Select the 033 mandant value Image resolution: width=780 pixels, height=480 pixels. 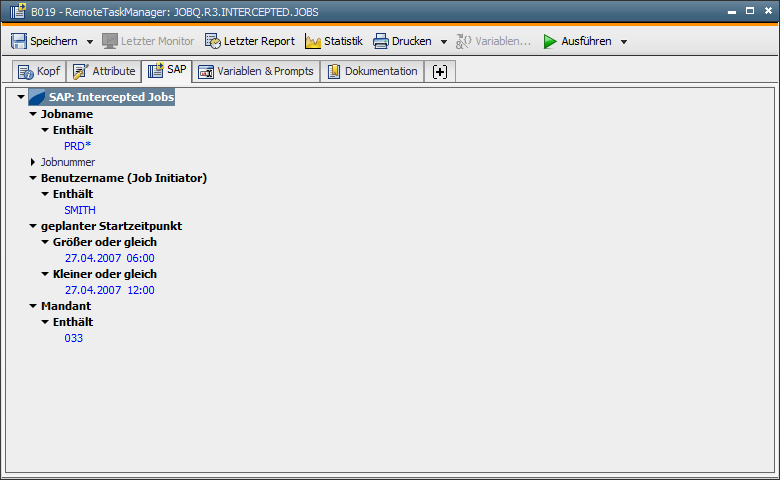point(74,338)
